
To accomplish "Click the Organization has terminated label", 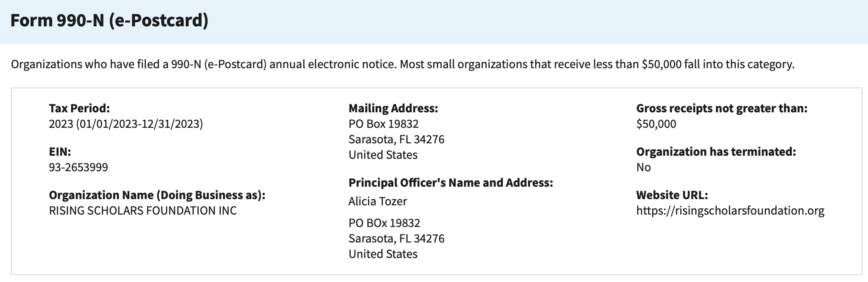I will [x=716, y=152].
